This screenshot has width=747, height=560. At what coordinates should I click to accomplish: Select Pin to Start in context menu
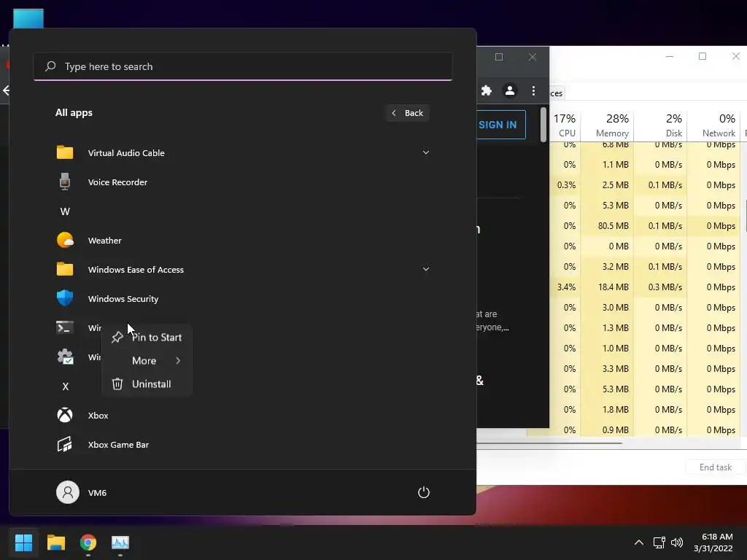point(147,337)
